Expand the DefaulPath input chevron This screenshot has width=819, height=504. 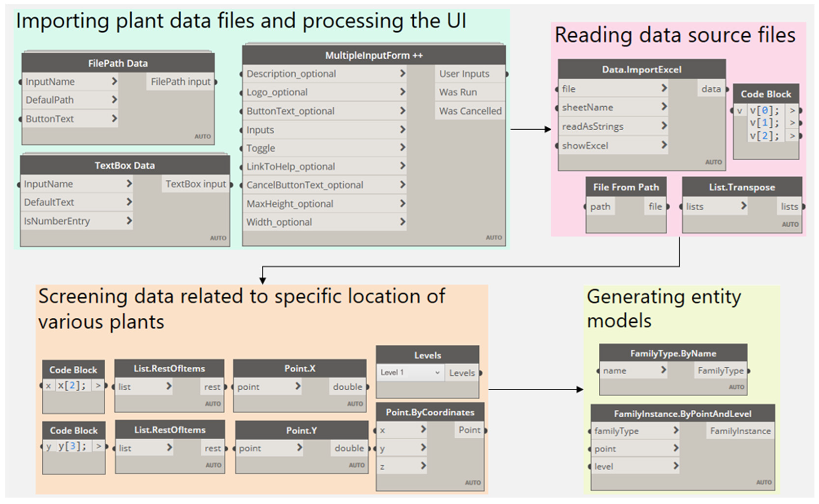114,99
